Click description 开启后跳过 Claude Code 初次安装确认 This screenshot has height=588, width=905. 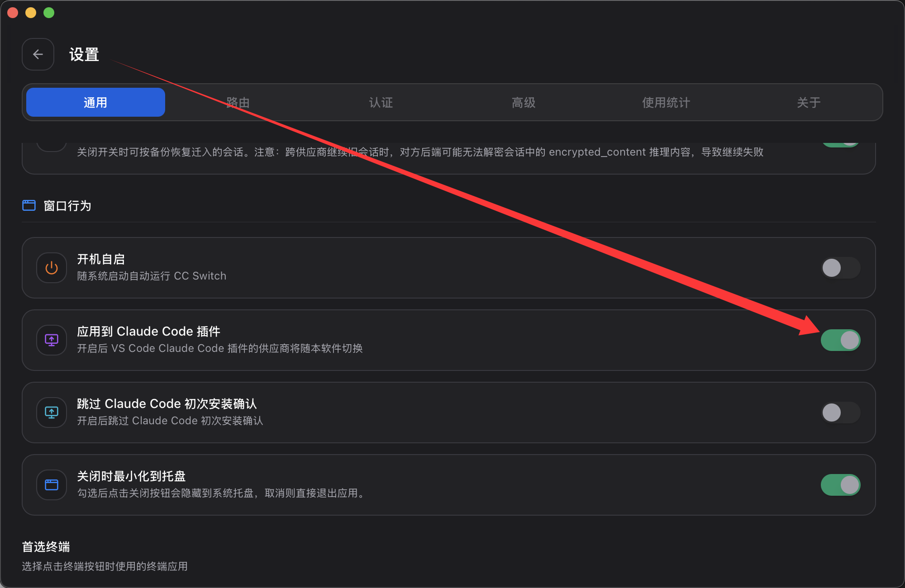[170, 421]
